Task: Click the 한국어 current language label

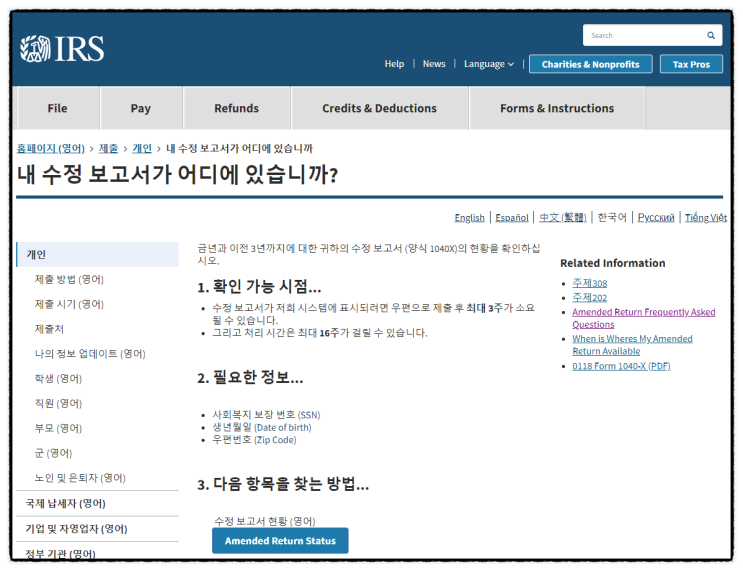Action: tap(612, 218)
